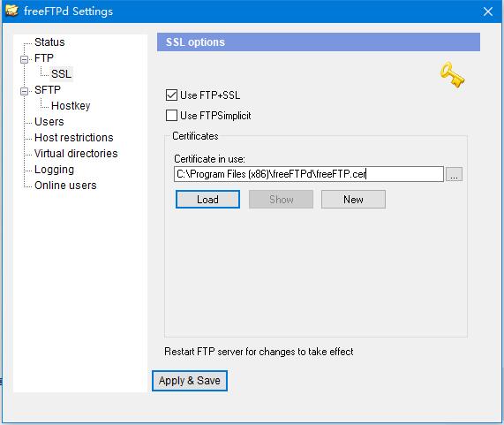The image size is (504, 425).
Task: Open SFTP settings page
Action: click(x=48, y=90)
